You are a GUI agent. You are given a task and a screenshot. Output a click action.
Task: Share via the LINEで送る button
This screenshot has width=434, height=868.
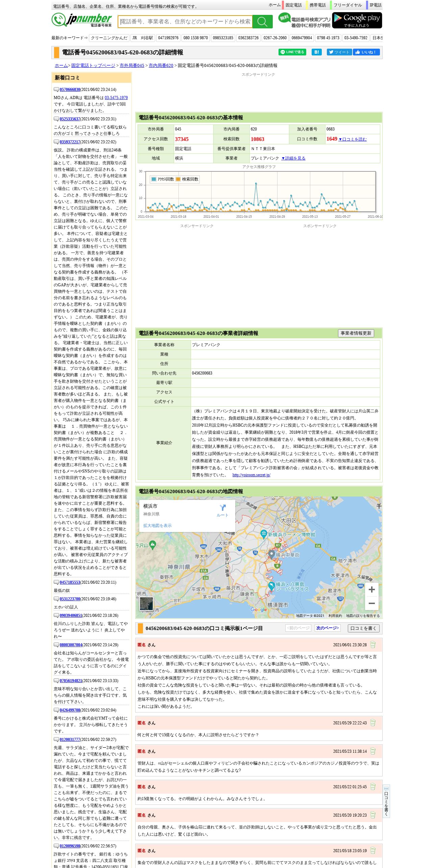[x=292, y=52]
